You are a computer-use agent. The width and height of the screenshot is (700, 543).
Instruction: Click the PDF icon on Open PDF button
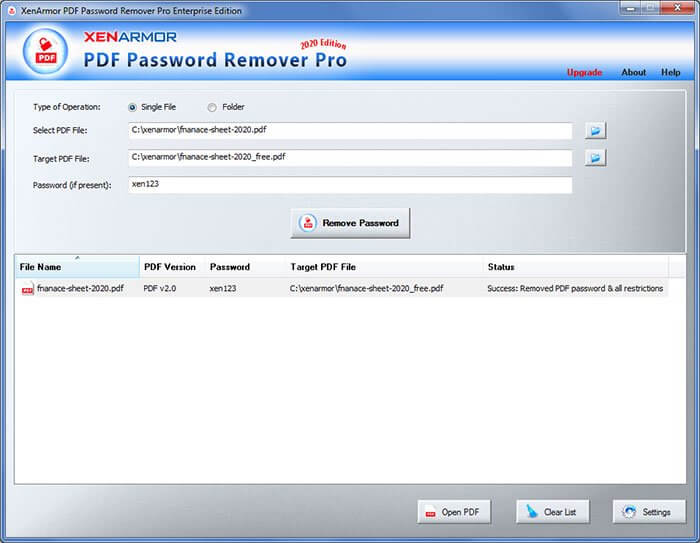(x=430, y=512)
